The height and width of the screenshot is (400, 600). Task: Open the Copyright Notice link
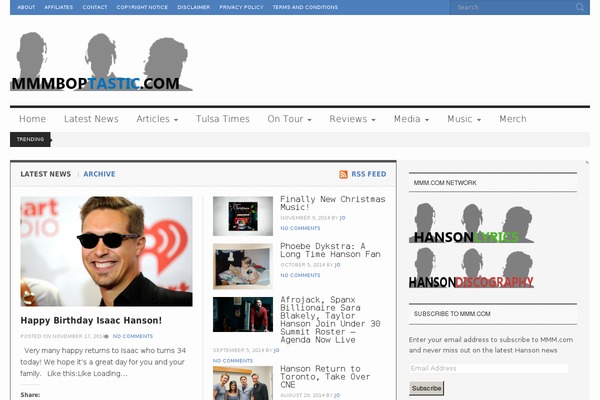(x=142, y=7)
